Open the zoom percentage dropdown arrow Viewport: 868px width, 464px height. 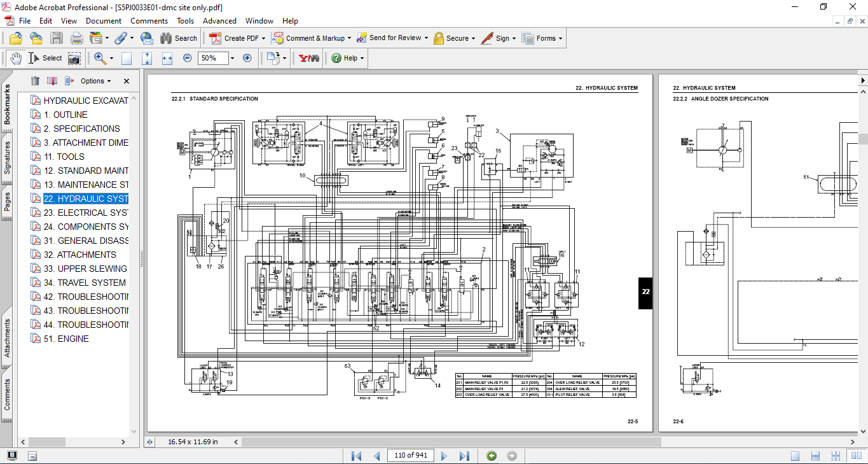point(232,58)
